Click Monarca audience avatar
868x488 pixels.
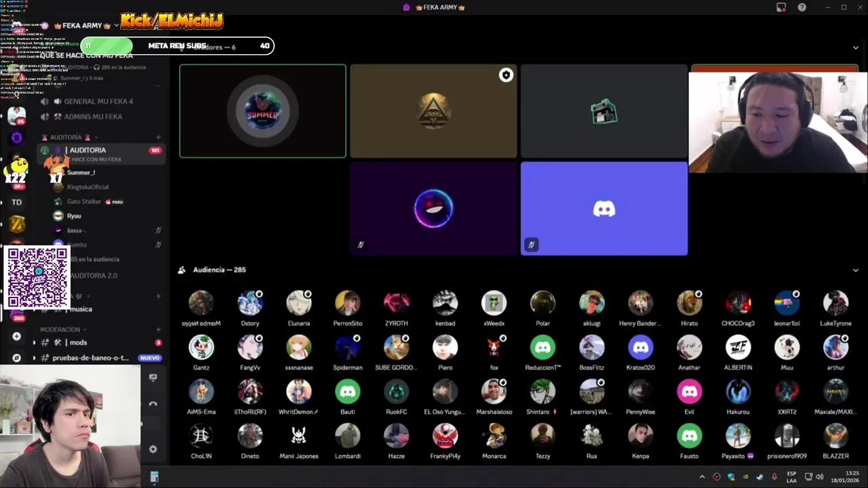494,436
